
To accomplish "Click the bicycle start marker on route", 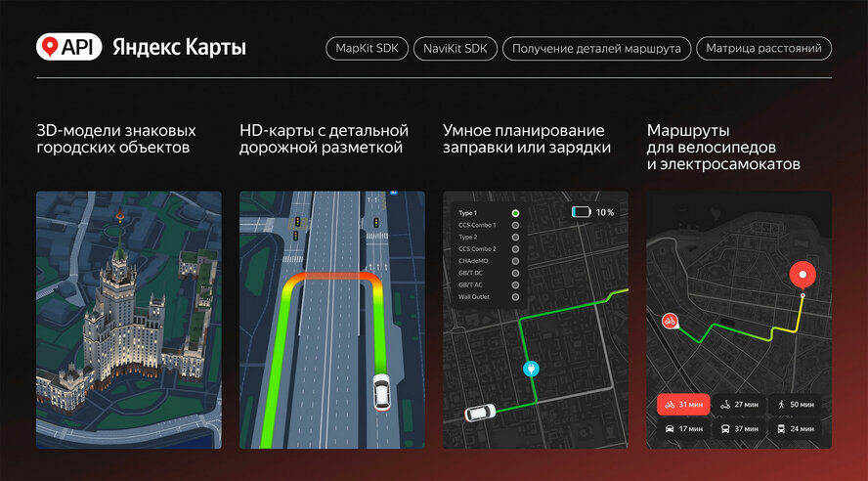I will (671, 321).
